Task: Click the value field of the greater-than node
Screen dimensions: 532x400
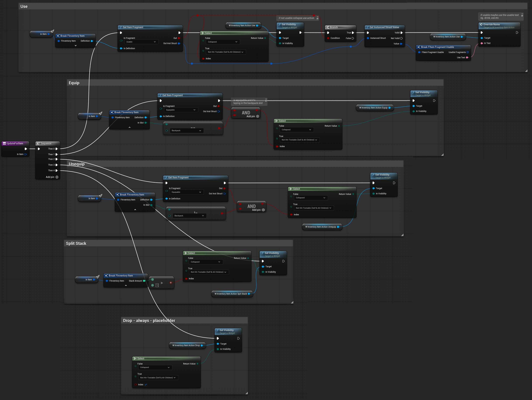Action: pyautogui.click(x=157, y=285)
